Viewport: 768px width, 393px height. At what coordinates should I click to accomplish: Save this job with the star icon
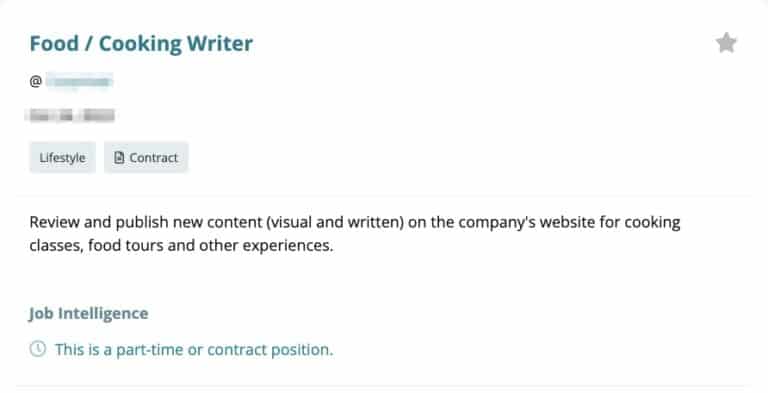[x=726, y=43]
